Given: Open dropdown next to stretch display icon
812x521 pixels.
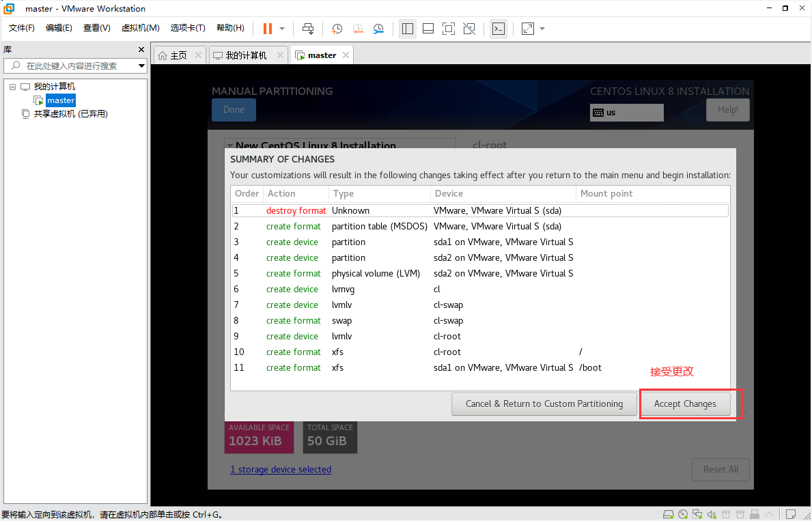Looking at the screenshot, I should pos(542,29).
